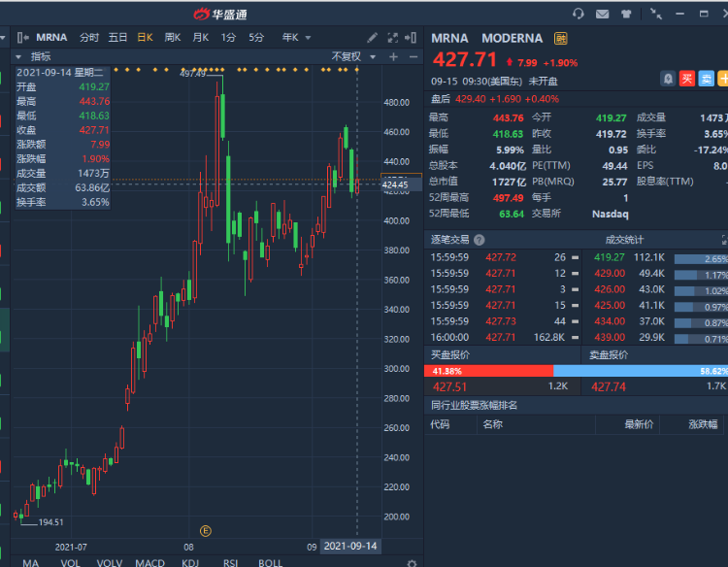728x567 pixels.
Task: Open chart settings gear icon
Action: click(x=412, y=563)
